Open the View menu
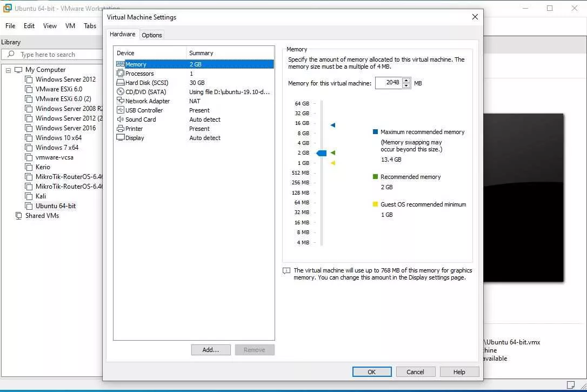This screenshot has height=392, width=587. (x=50, y=26)
